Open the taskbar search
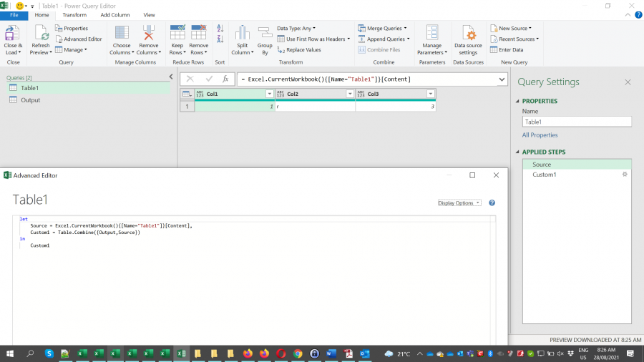The image size is (644, 362). tap(30, 353)
